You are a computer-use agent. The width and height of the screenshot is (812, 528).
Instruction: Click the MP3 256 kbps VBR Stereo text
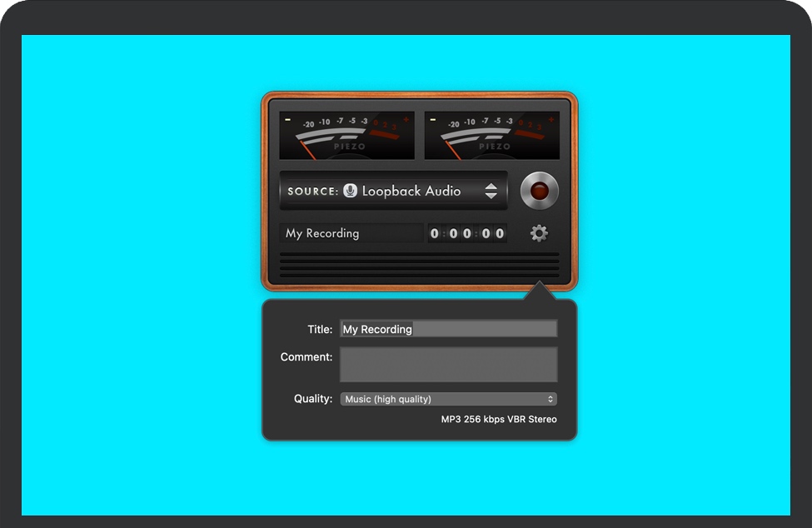498,420
